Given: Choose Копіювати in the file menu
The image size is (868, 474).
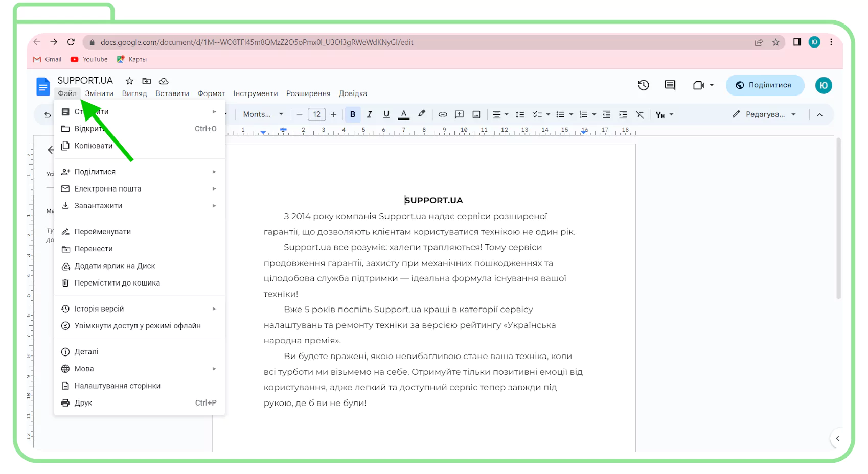Looking at the screenshot, I should (140, 146).
